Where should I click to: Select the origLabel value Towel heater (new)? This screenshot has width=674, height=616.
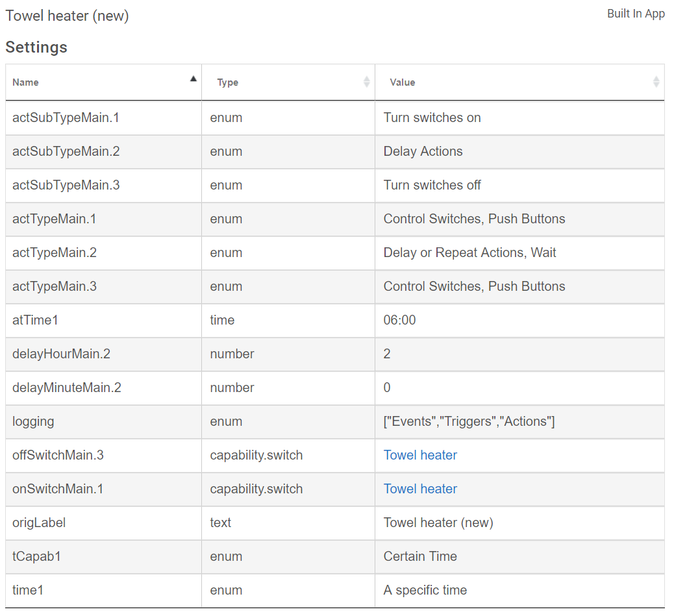438,523
